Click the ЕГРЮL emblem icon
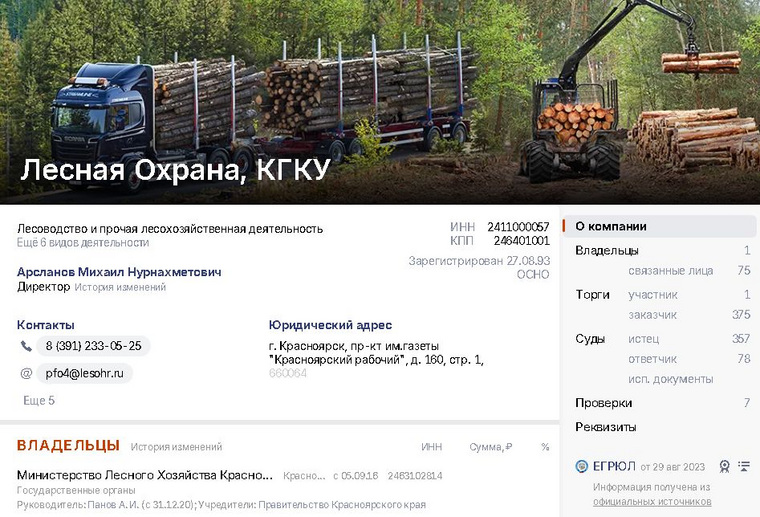This screenshot has width=760, height=517. [x=581, y=466]
